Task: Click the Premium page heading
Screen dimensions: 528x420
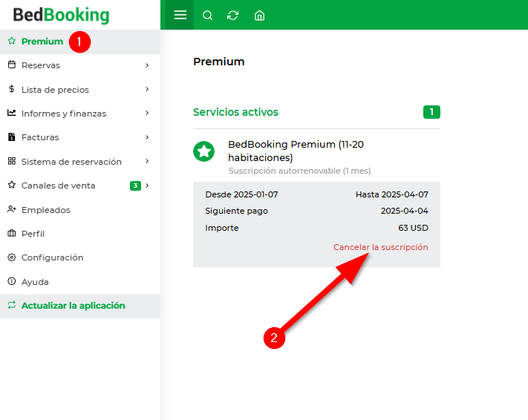Action: pyautogui.click(x=219, y=62)
